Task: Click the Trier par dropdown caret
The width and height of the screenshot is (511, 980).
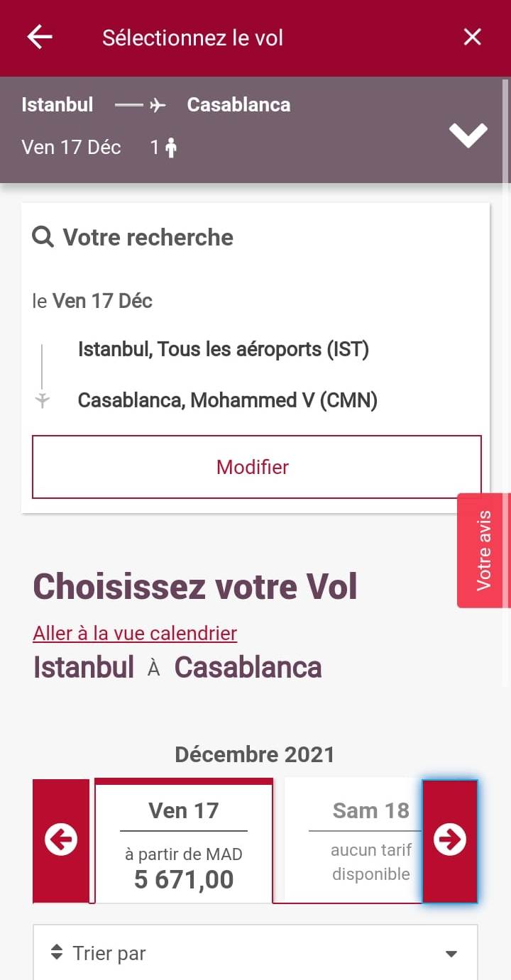Action: [451, 954]
